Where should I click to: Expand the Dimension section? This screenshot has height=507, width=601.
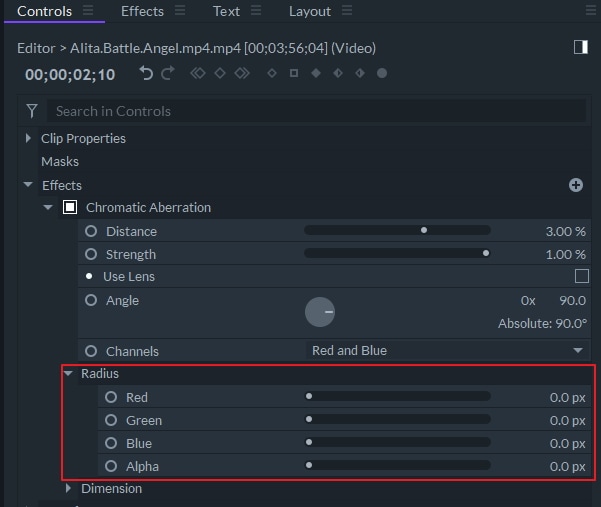[68, 489]
